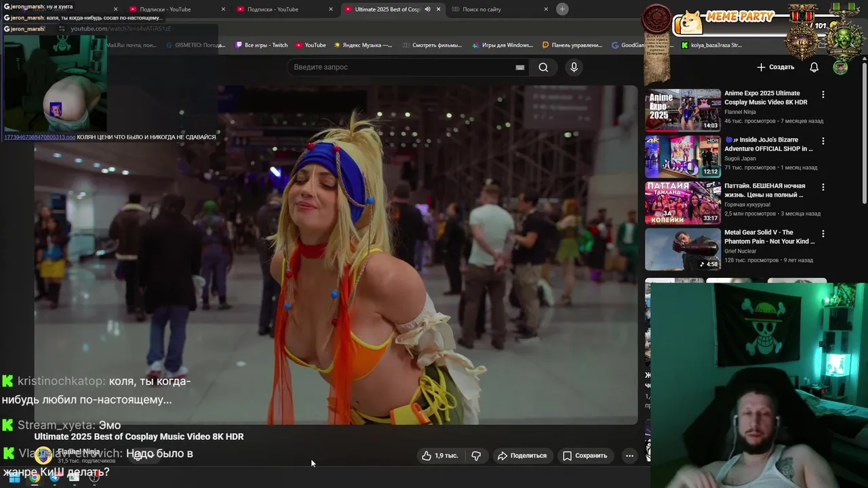The width and height of the screenshot is (868, 488).
Task: Click the Поделиться share button
Action: (522, 455)
